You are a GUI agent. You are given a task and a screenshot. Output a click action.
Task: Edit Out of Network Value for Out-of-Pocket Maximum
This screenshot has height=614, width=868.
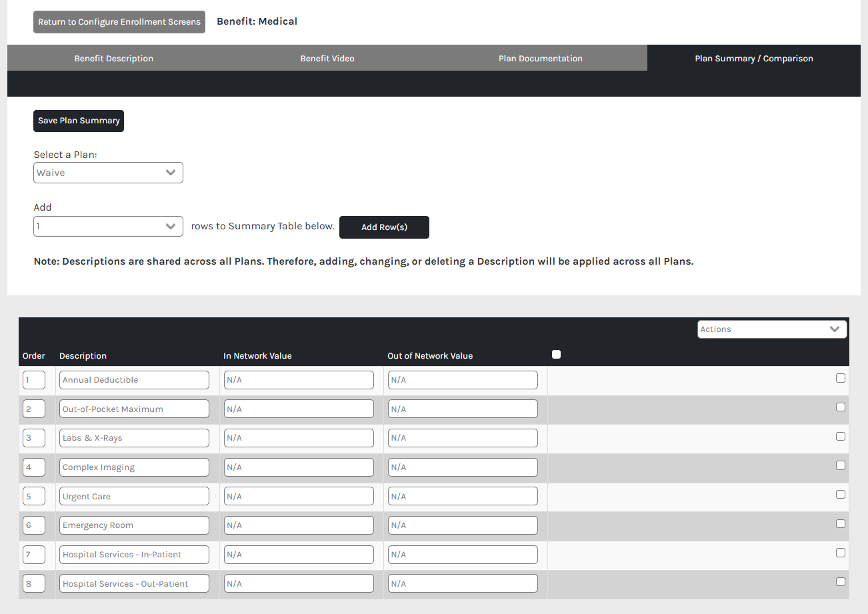click(x=463, y=409)
